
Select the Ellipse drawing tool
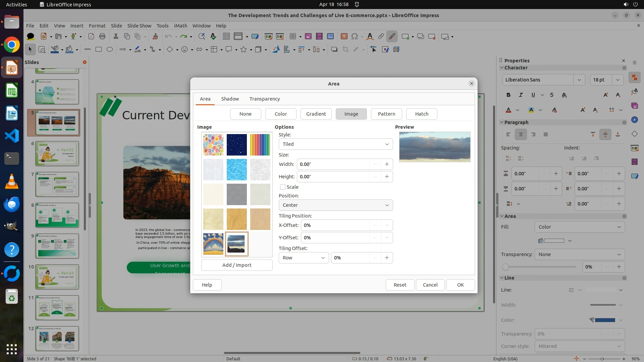[110, 50]
